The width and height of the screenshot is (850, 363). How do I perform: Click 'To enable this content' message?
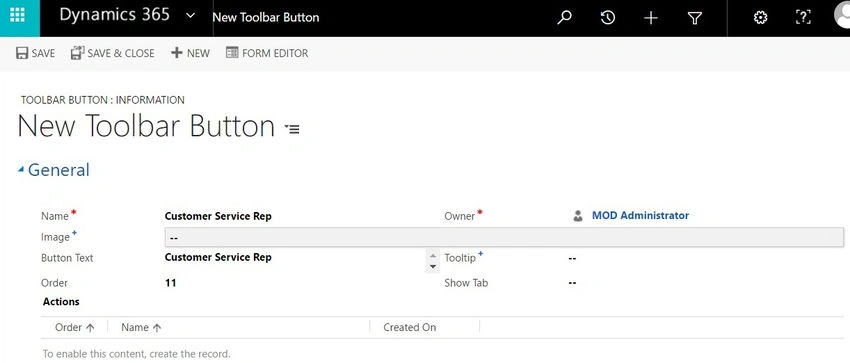pyautogui.click(x=137, y=354)
